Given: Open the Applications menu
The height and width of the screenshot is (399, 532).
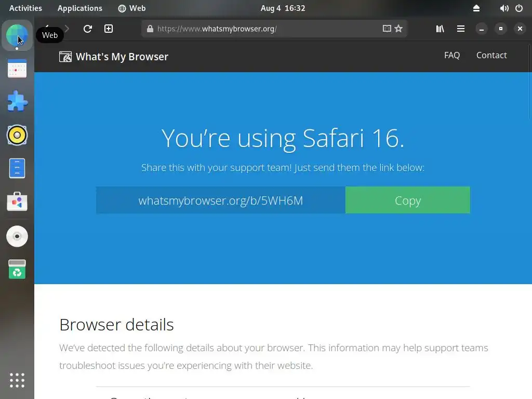Looking at the screenshot, I should click(79, 8).
